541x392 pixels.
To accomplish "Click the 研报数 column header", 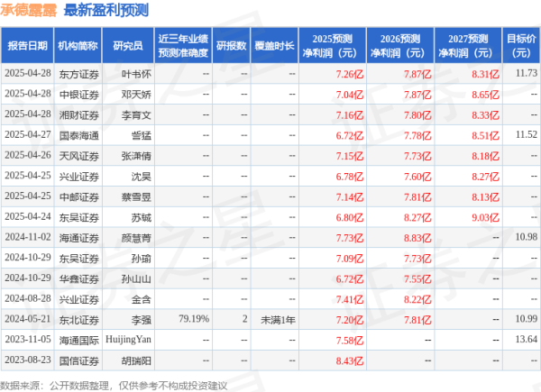I will coord(232,44).
